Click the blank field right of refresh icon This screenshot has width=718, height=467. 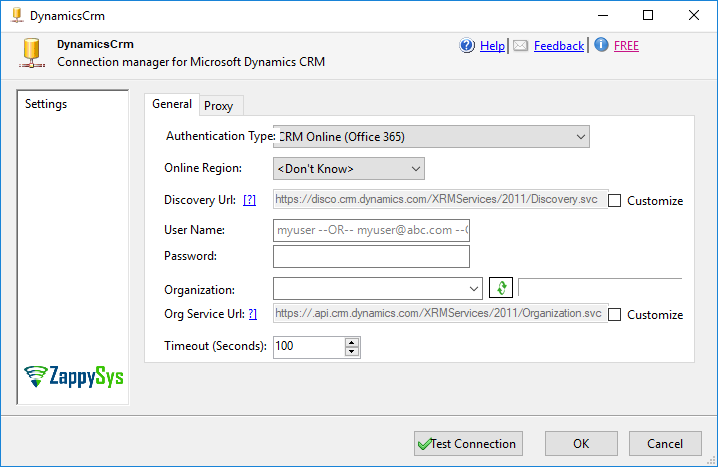click(600, 288)
